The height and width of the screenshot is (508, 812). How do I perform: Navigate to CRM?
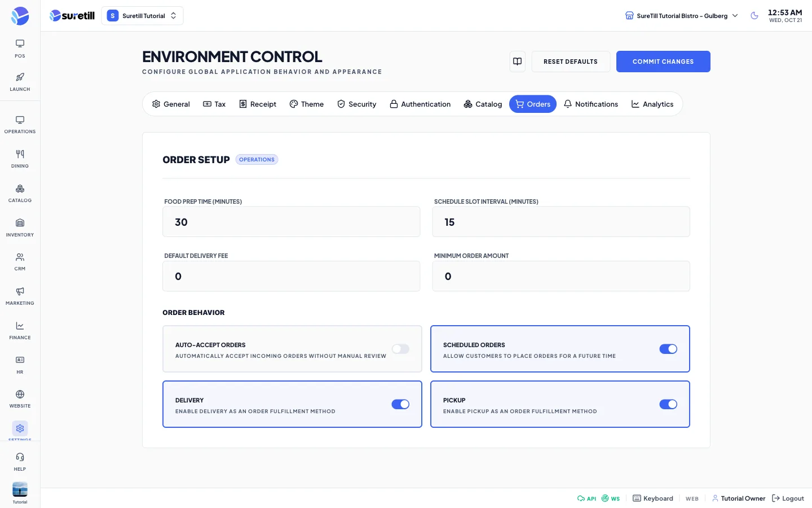pos(20,262)
